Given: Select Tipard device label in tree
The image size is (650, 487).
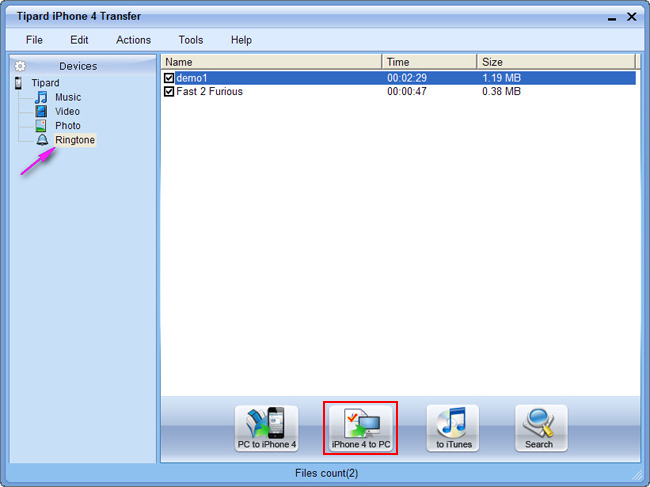Looking at the screenshot, I should point(46,83).
